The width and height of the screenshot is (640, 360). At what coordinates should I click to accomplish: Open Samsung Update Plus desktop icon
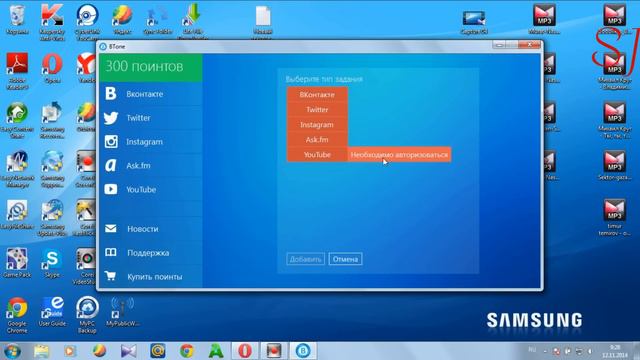[x=52, y=218]
